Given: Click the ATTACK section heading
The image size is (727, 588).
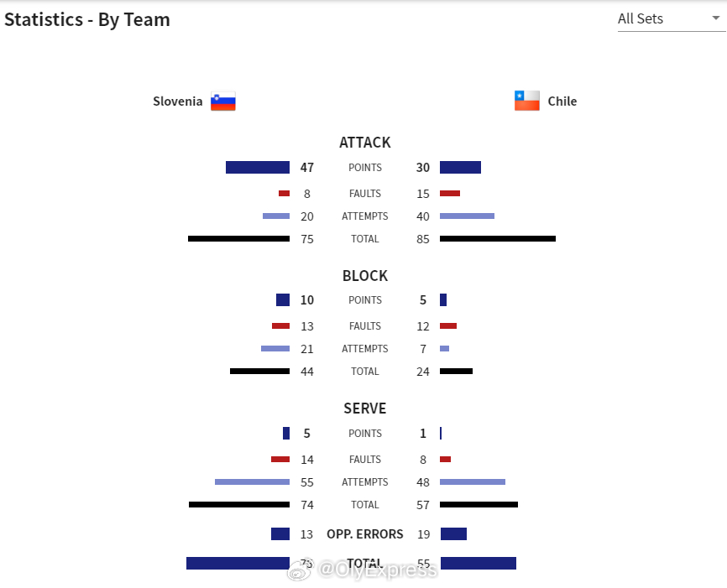Looking at the screenshot, I should [365, 143].
